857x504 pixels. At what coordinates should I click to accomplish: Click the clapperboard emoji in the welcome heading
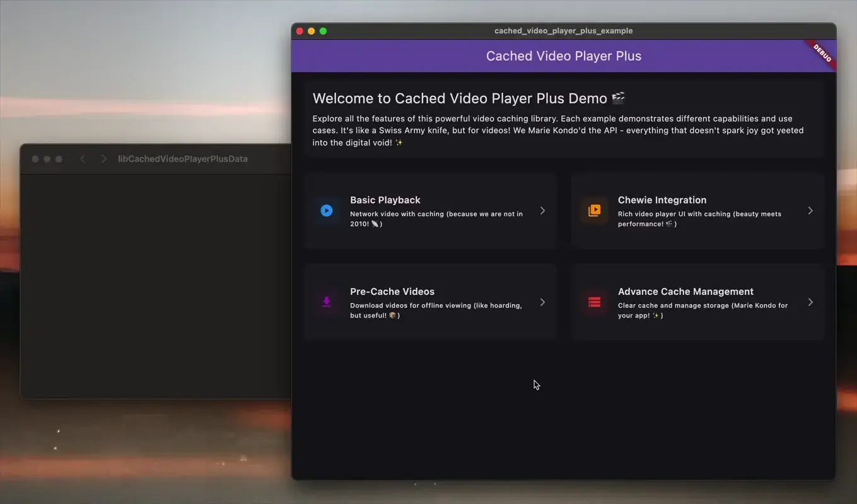(x=619, y=98)
